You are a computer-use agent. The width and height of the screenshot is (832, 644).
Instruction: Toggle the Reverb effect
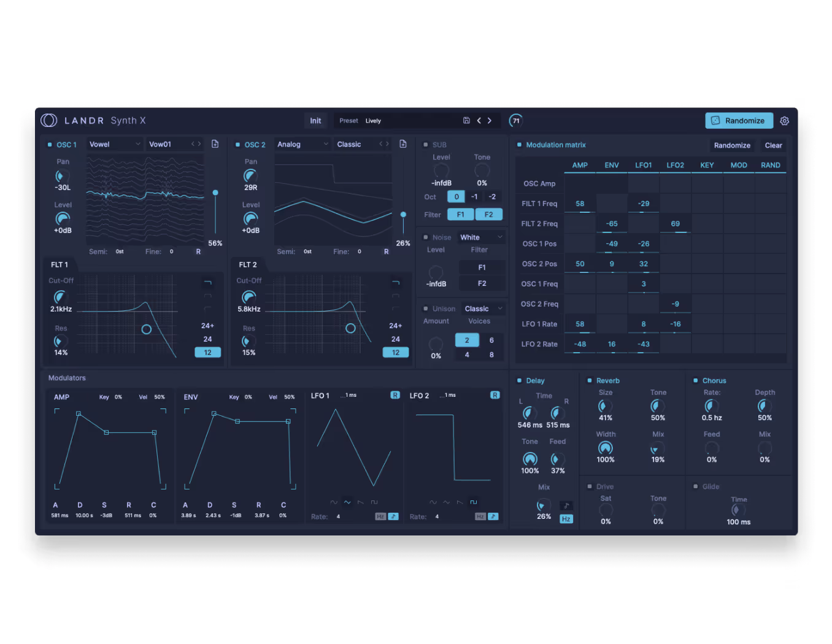(x=590, y=381)
